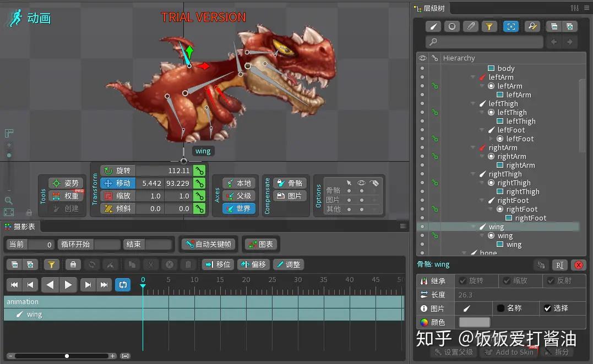Play animation forward
Viewport: 593px width, 364px height.
68,285
